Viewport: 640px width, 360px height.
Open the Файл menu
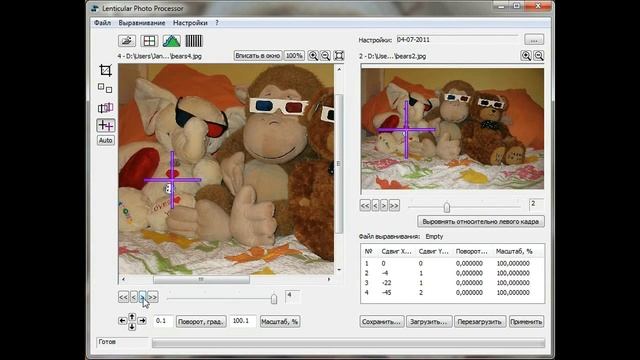click(x=102, y=23)
